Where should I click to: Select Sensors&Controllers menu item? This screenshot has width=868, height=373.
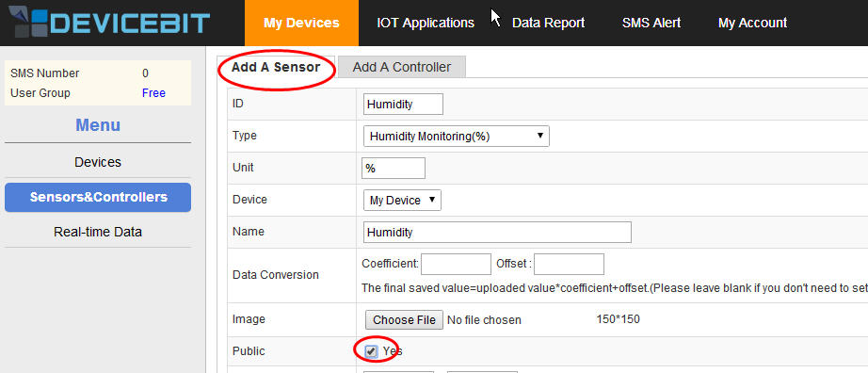(98, 197)
